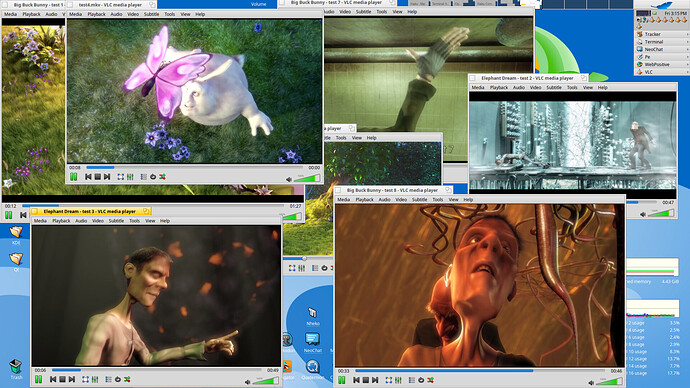Show playlist in Big Buck Bunny test 8
The width and height of the screenshot is (690, 388).
(x=411, y=380)
